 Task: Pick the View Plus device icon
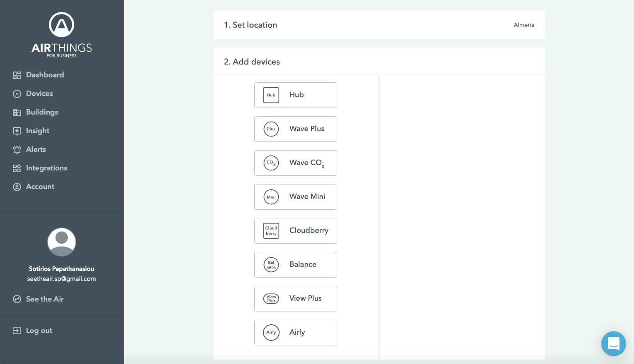[x=271, y=299]
